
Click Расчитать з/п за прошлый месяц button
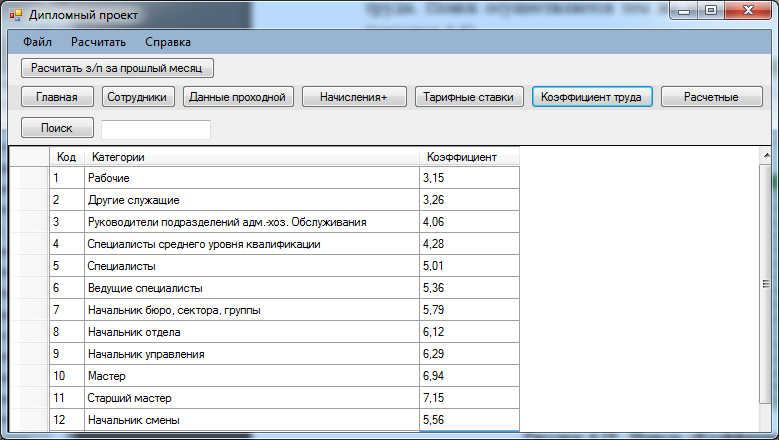click(117, 68)
